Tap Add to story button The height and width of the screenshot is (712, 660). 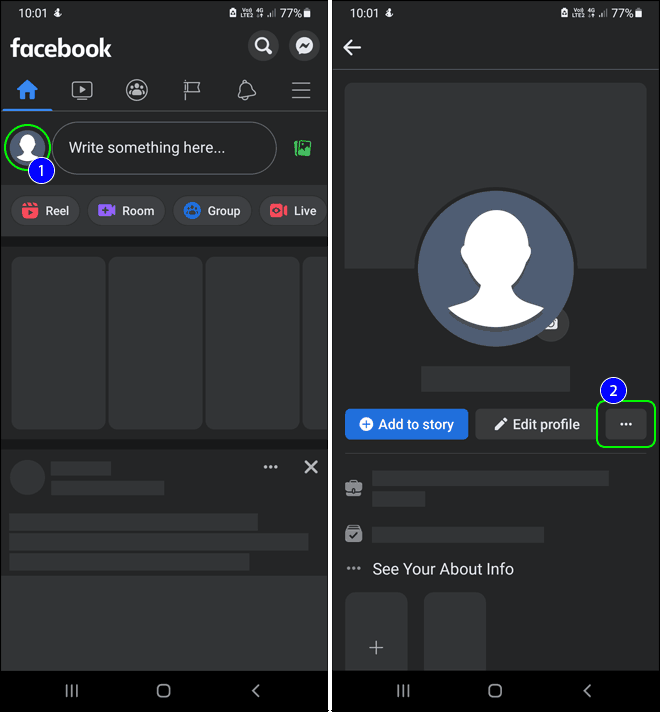(x=407, y=424)
